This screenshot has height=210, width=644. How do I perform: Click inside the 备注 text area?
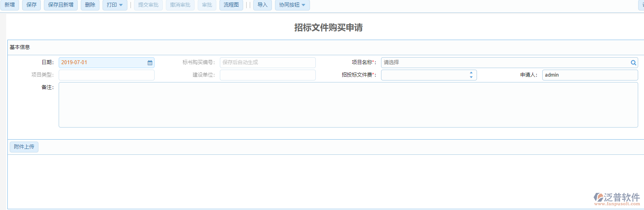(x=348, y=105)
